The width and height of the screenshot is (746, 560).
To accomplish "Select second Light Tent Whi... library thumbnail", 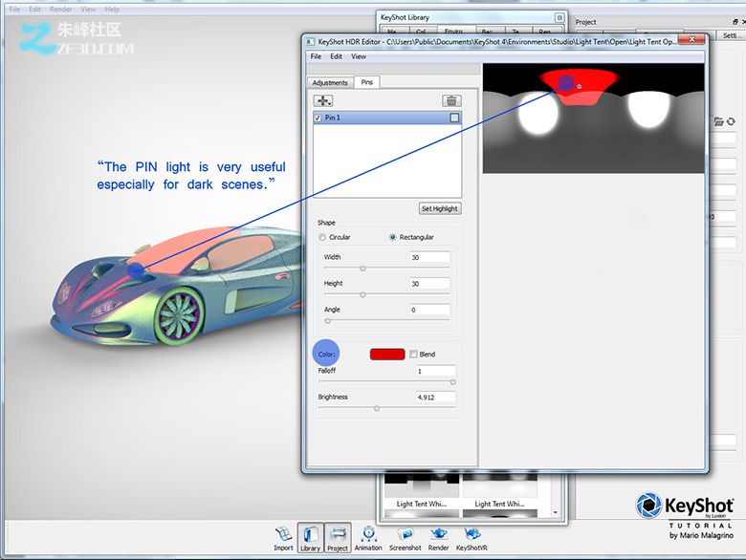I will tap(499, 485).
